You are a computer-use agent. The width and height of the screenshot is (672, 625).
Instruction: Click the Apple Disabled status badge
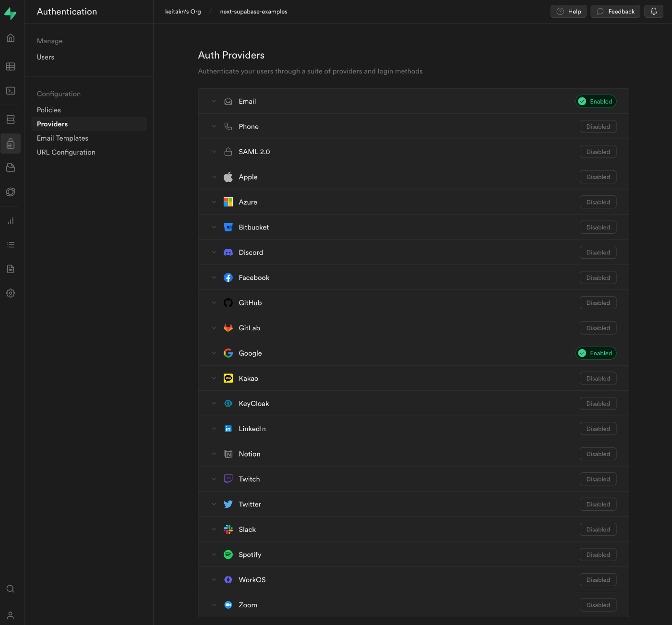pyautogui.click(x=598, y=177)
